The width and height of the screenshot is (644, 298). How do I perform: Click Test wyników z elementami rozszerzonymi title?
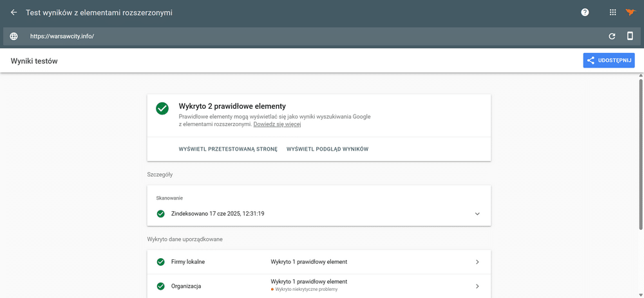(x=99, y=13)
